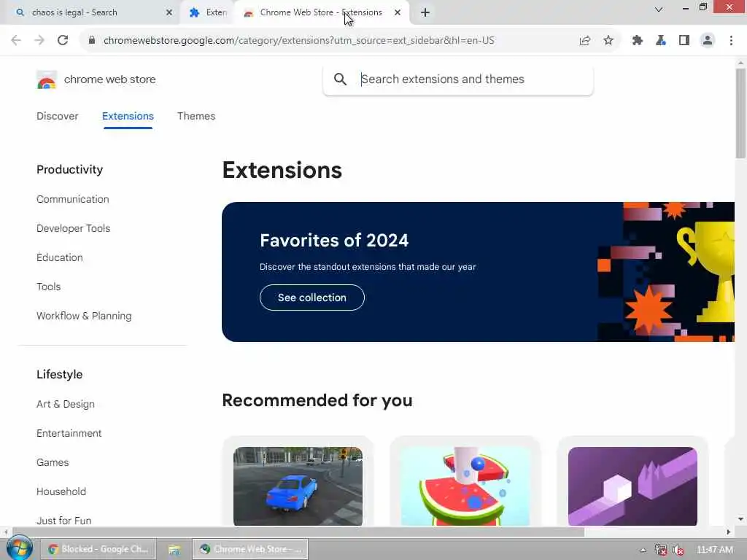The image size is (747, 560).
Task: Click the scroll down arrow
Action: [740, 519]
